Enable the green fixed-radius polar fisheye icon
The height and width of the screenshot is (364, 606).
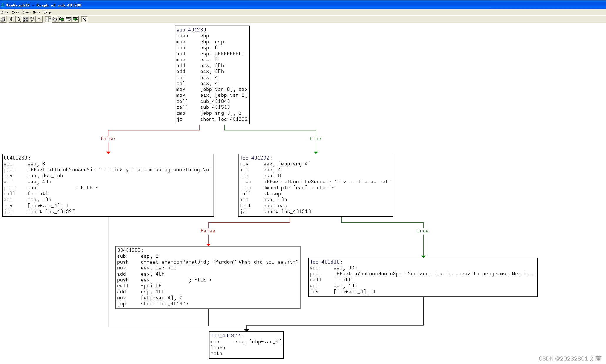click(62, 19)
